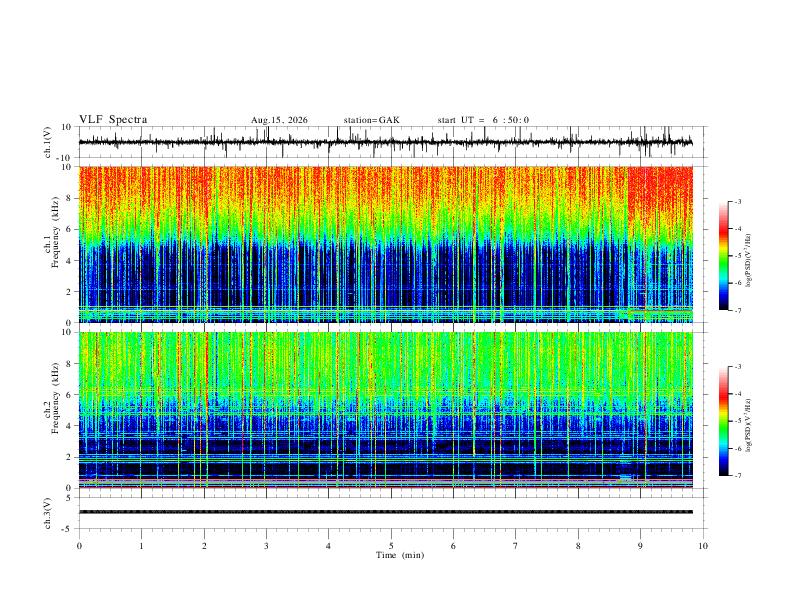Click the Aug.15, 2026 date label
Image resolution: width=792 pixels, height=612 pixels.
pyautogui.click(x=279, y=120)
